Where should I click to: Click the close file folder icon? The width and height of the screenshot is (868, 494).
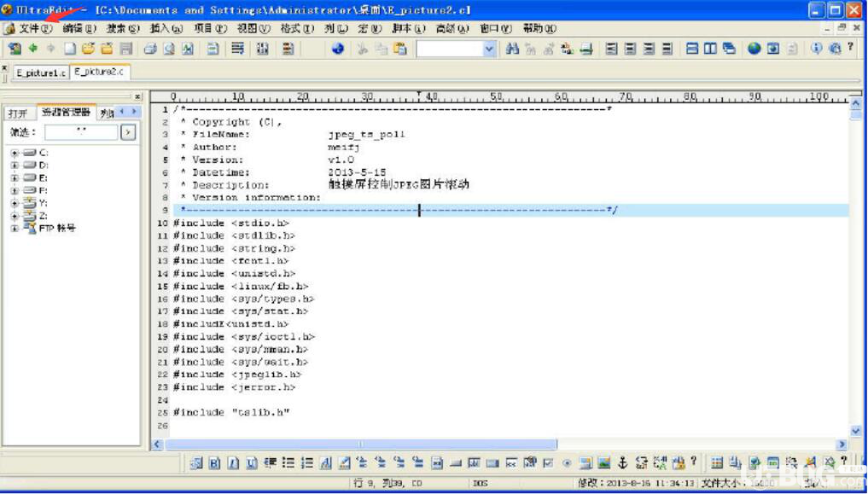(107, 49)
